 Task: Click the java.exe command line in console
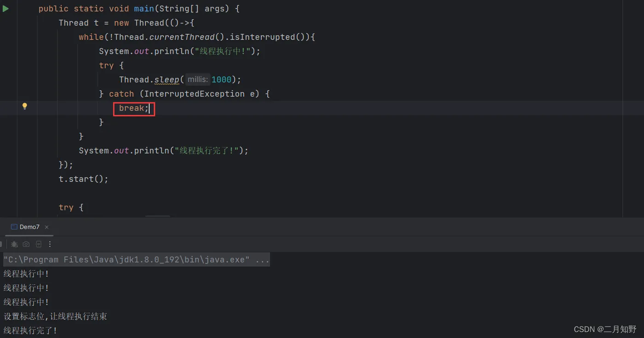(x=137, y=259)
